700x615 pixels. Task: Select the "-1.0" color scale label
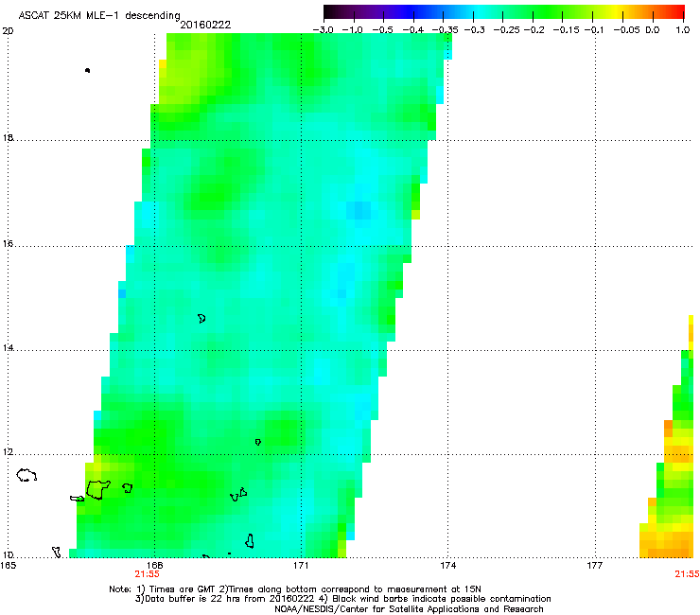tap(352, 30)
